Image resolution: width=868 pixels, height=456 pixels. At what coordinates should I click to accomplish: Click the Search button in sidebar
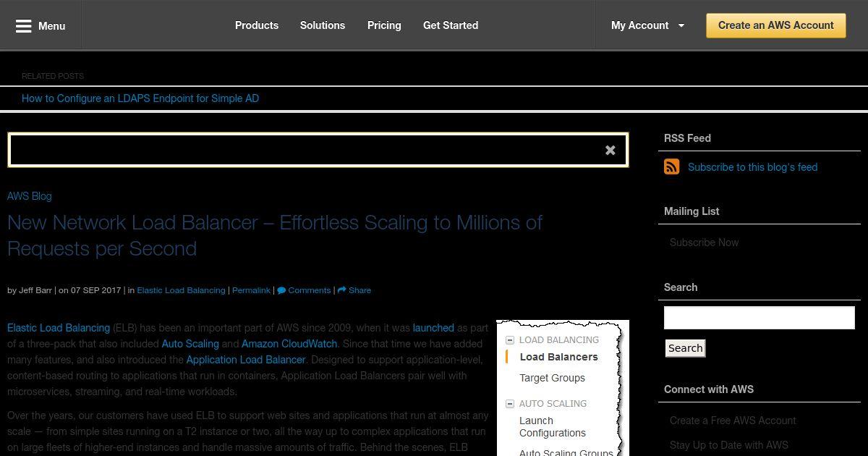(685, 348)
